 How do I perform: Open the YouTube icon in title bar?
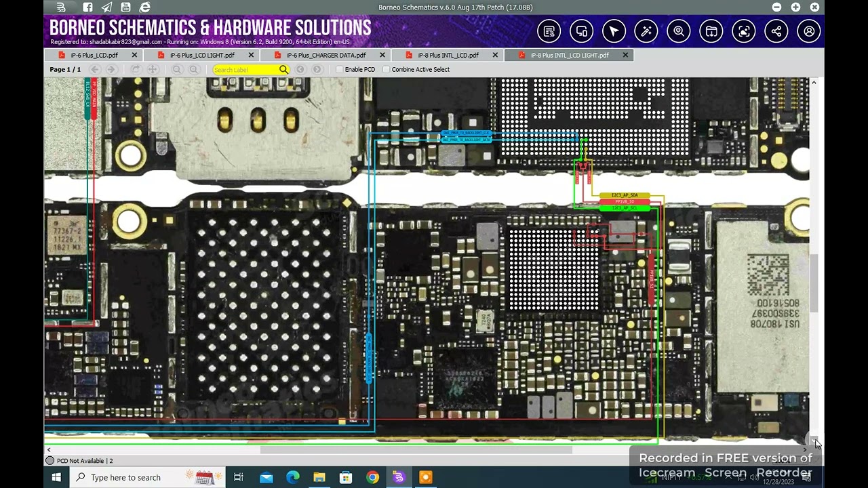(x=125, y=7)
